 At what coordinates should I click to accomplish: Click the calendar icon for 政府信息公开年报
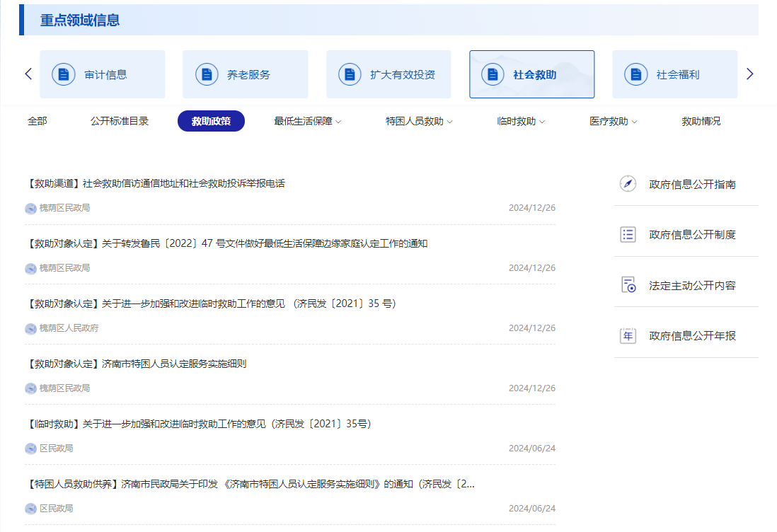(628, 336)
